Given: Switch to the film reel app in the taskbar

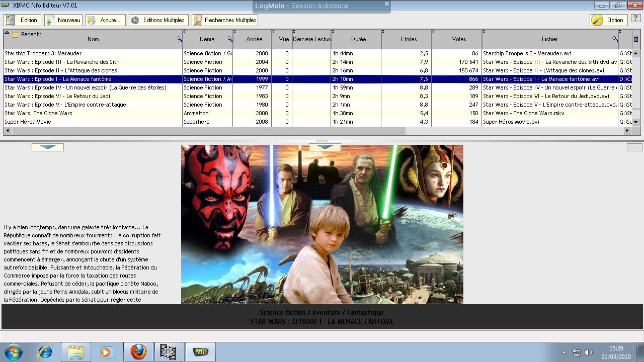Looking at the screenshot, I should pyautogui.click(x=169, y=352).
